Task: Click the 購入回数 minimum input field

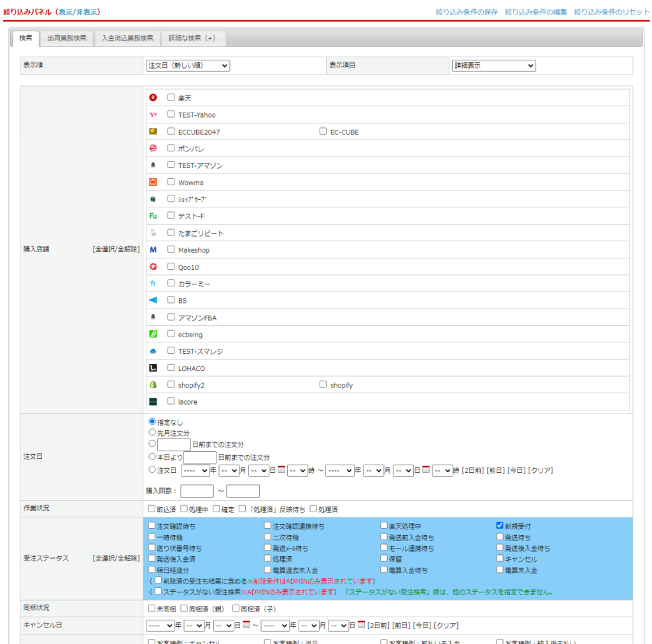Action: 197,491
